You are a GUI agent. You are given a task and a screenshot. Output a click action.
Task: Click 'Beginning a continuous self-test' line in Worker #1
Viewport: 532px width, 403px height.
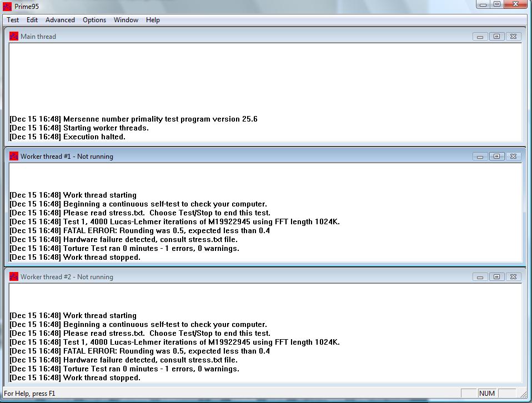point(138,204)
